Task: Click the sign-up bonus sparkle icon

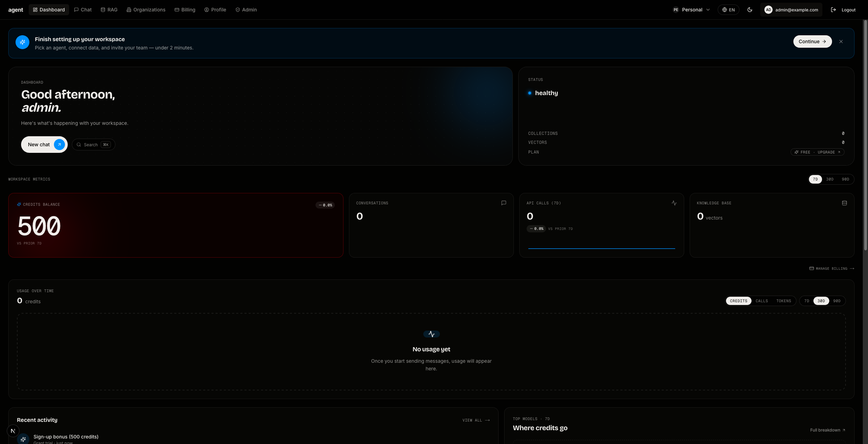Action: [23, 439]
